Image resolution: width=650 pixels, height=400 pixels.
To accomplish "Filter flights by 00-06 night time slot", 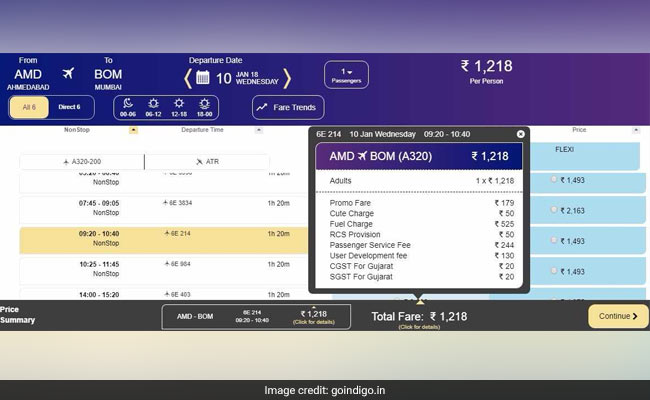I will tap(128, 107).
